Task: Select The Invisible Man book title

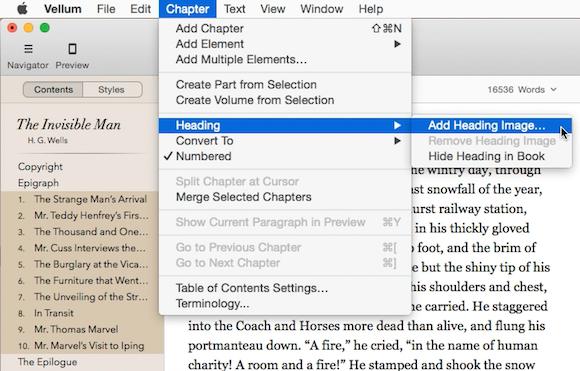Action: 68,125
